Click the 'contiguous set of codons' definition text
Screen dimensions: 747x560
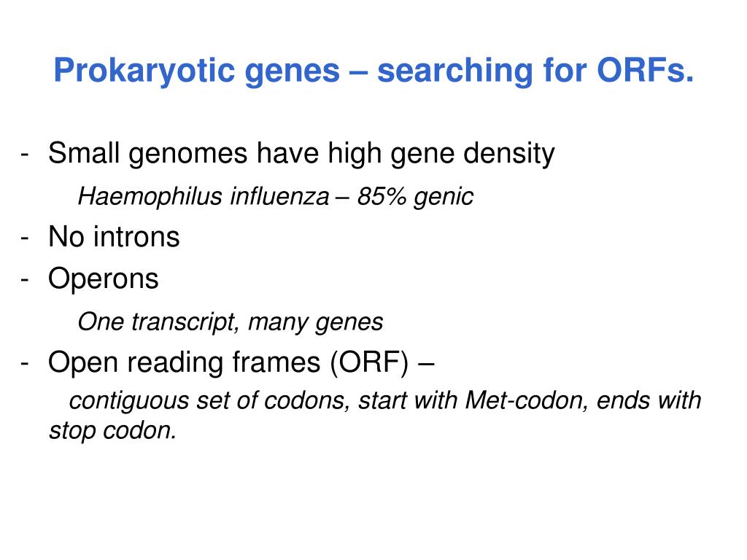tap(210, 400)
